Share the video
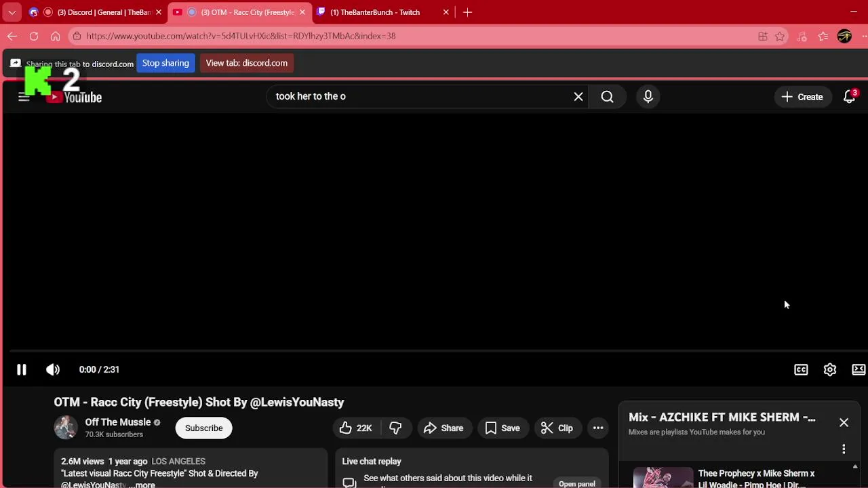Image resolution: width=868 pixels, height=488 pixels. pyautogui.click(x=443, y=428)
